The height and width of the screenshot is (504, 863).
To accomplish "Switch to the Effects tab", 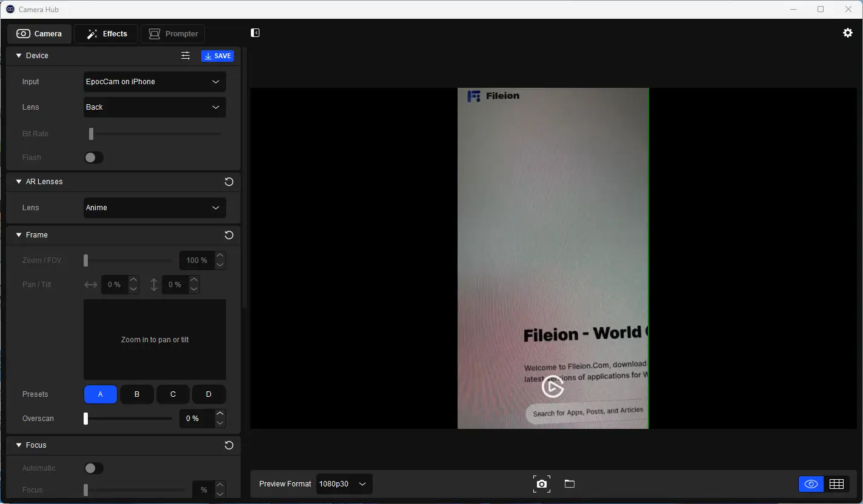I will [x=106, y=34].
